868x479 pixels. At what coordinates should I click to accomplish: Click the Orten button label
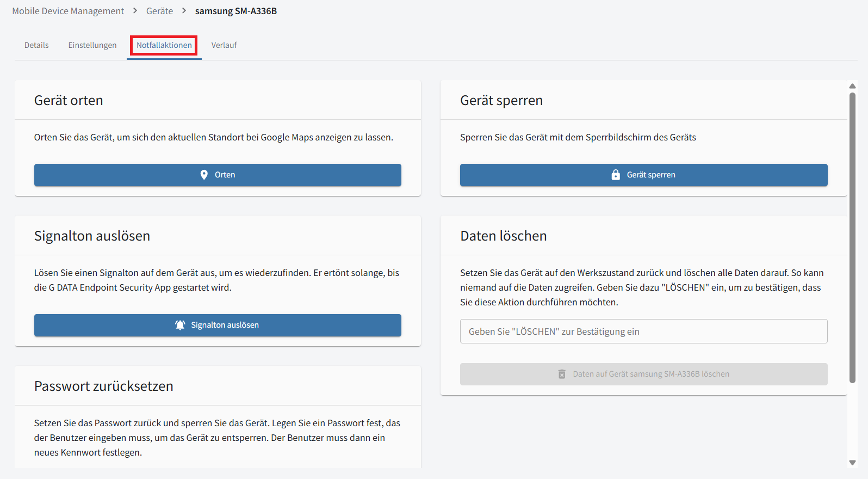225,175
